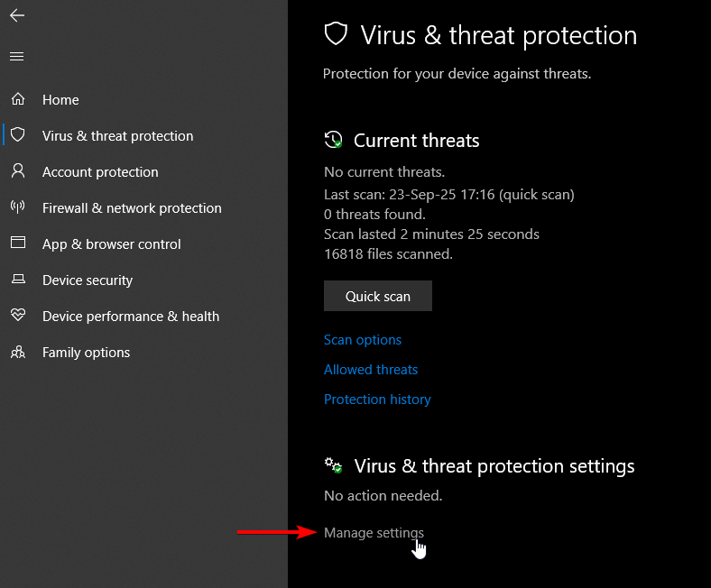Open the Scan options link
This screenshot has width=711, height=588.
[363, 340]
